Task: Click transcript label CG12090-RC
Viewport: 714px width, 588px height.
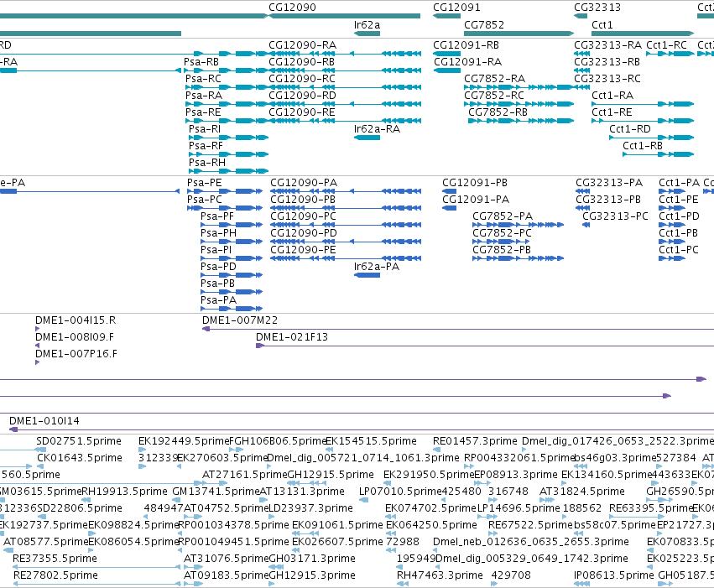Action: [302, 79]
